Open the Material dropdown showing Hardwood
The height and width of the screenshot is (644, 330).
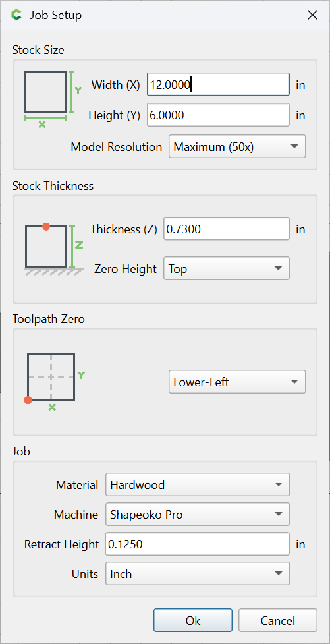pos(198,484)
